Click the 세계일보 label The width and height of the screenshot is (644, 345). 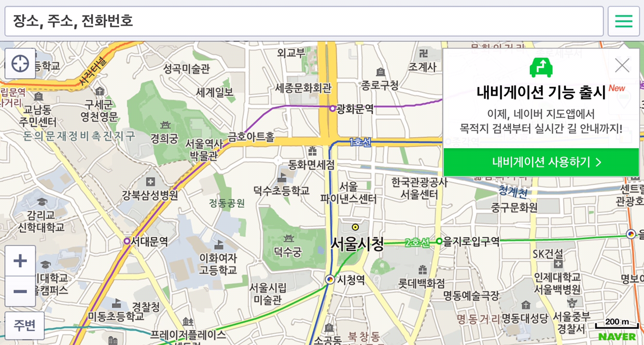tap(215, 92)
